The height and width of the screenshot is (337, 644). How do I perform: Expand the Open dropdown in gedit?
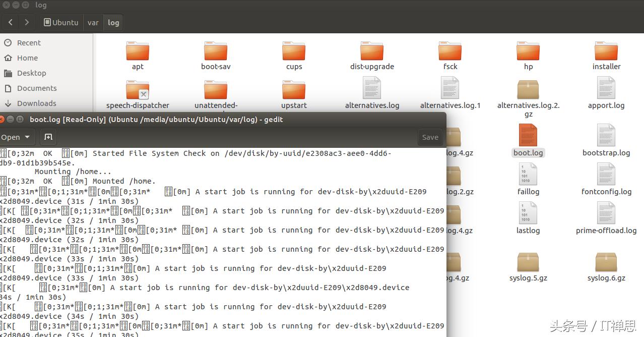click(x=17, y=137)
